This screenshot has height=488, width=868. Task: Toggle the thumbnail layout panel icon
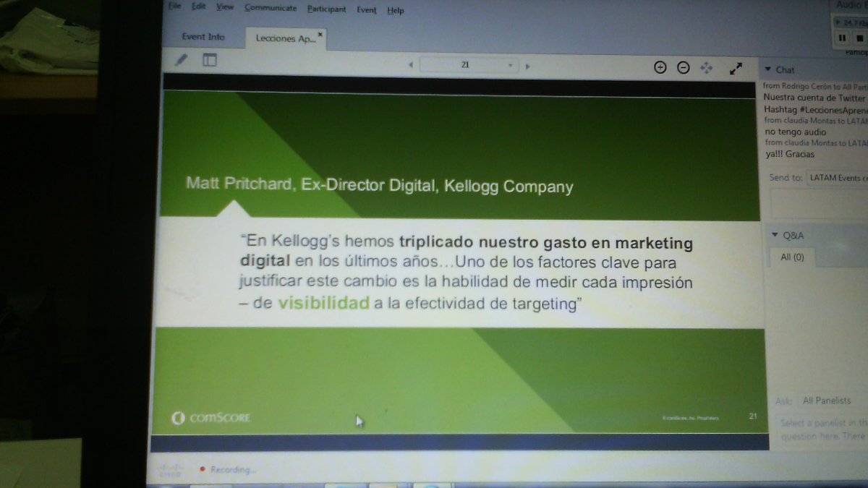click(209, 60)
